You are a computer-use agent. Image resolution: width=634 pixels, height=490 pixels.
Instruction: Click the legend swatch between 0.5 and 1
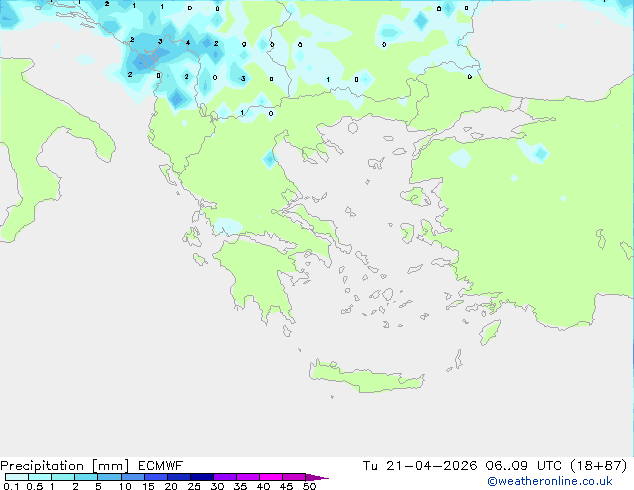tap(40, 477)
